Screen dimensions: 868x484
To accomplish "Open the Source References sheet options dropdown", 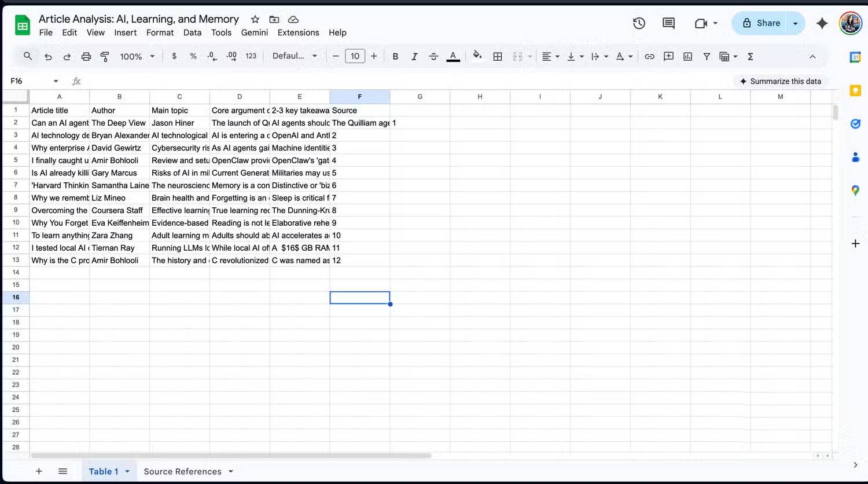I will (230, 471).
